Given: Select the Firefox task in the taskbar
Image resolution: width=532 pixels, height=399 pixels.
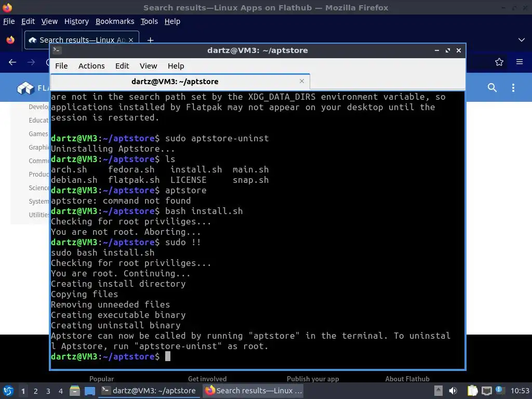Looking at the screenshot, I should [x=253, y=391].
